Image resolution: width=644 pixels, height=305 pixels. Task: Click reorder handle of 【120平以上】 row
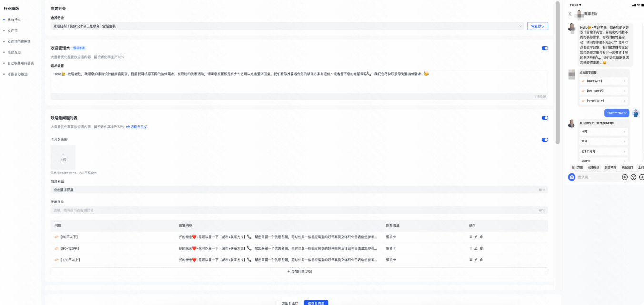coord(471,260)
